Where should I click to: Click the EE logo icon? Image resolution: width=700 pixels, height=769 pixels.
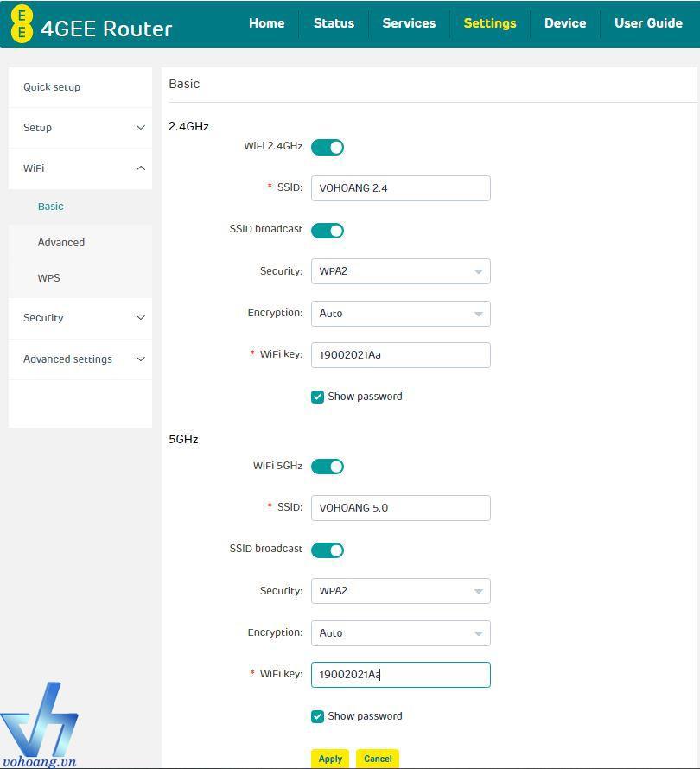click(x=22, y=23)
